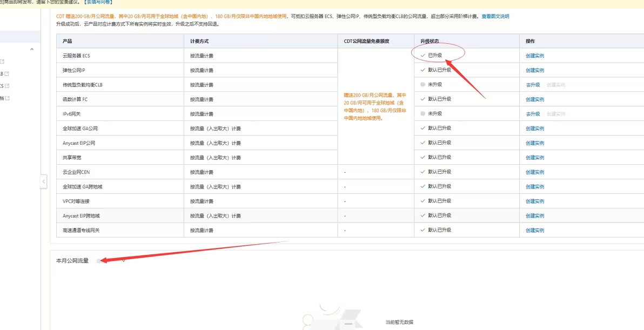
Task: Click the 产品 column header
Action: pos(120,42)
